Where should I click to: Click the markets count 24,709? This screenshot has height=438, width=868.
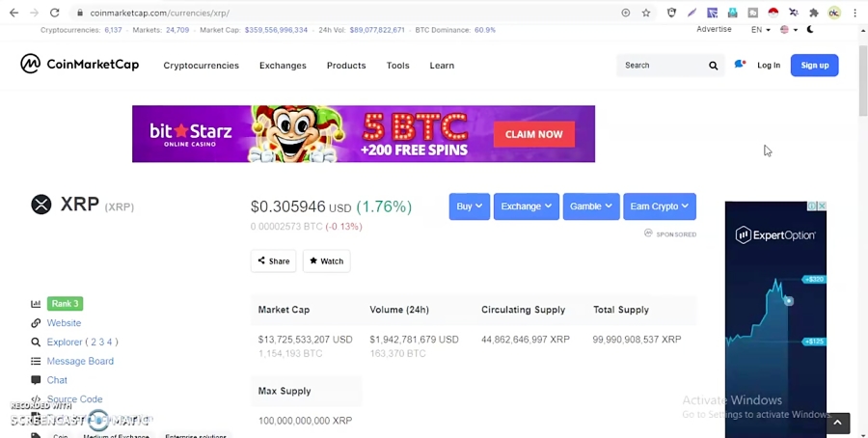177,30
